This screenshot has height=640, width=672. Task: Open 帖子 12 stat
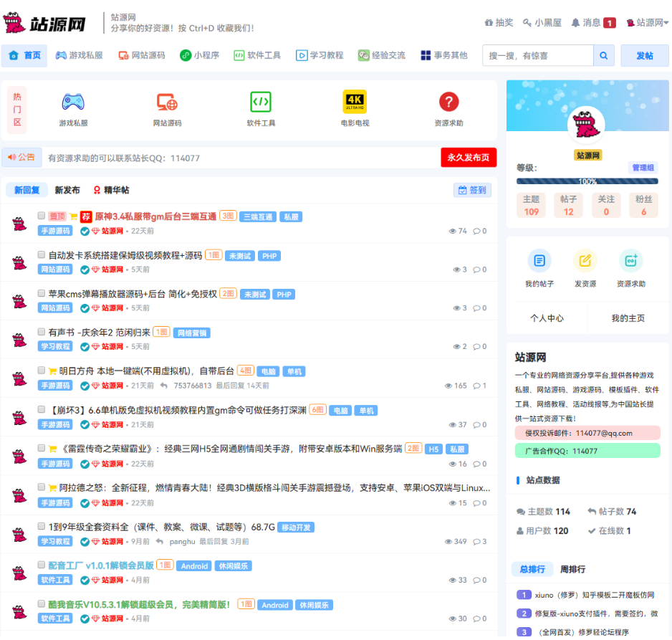(x=568, y=206)
